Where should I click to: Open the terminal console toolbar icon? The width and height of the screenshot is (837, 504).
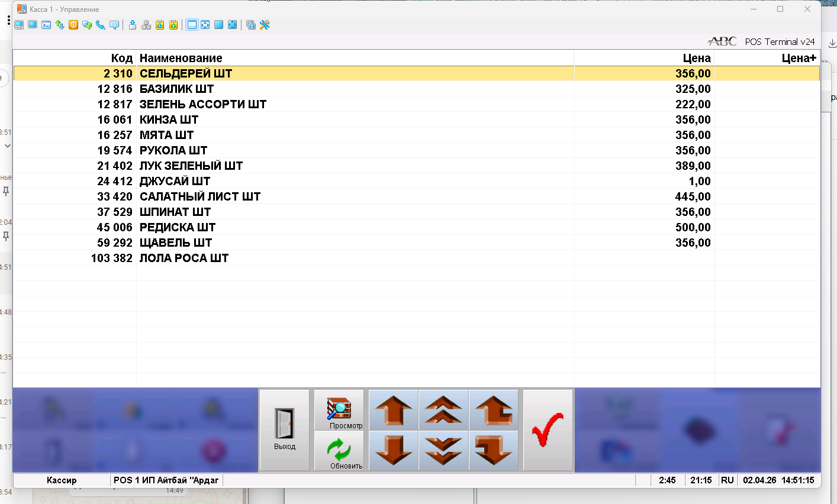tap(46, 25)
